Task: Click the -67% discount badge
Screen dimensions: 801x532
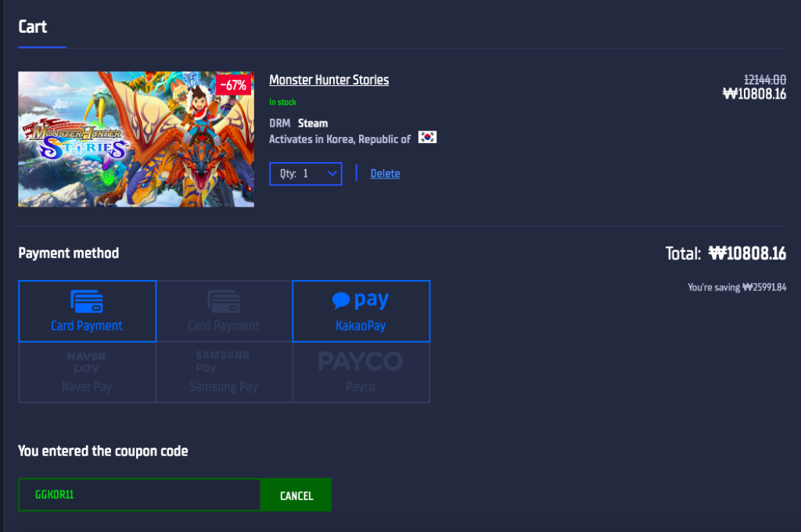Action: click(233, 84)
